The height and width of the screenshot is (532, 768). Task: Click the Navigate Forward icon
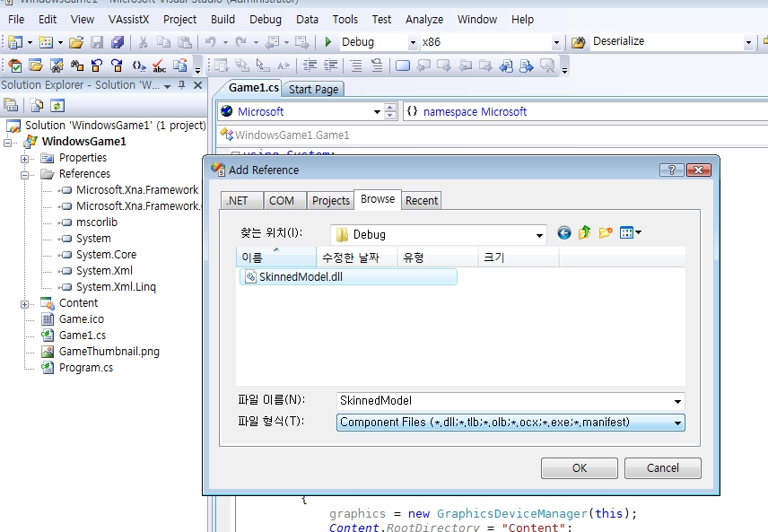301,42
